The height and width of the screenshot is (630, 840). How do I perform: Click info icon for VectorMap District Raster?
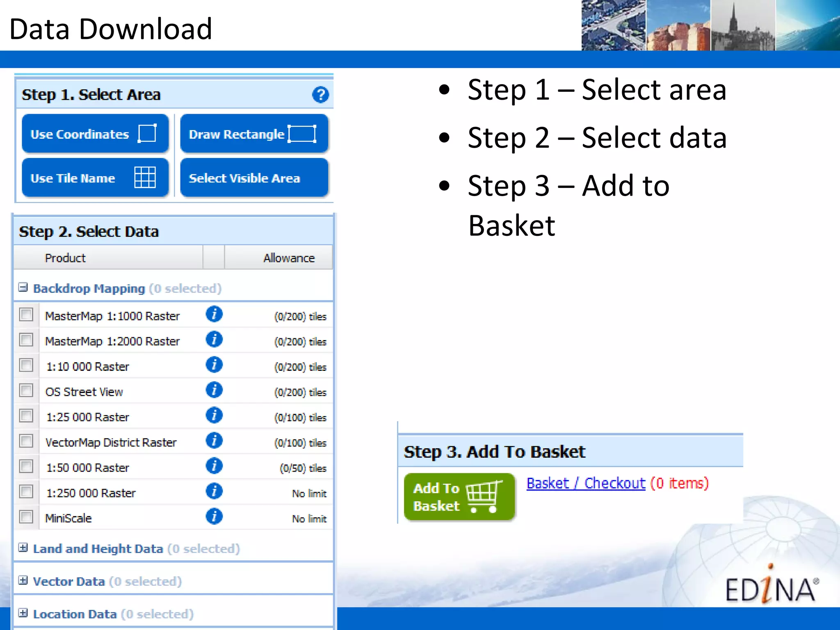tap(214, 441)
